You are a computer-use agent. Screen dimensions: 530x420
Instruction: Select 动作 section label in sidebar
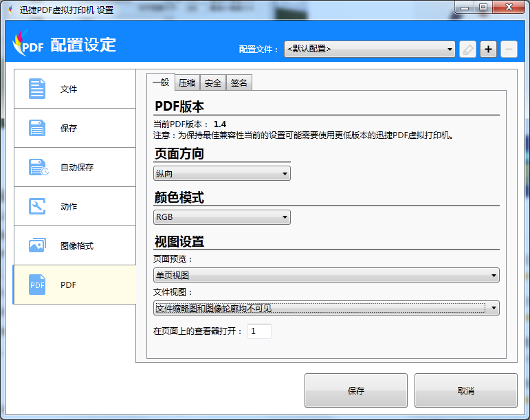[69, 206]
